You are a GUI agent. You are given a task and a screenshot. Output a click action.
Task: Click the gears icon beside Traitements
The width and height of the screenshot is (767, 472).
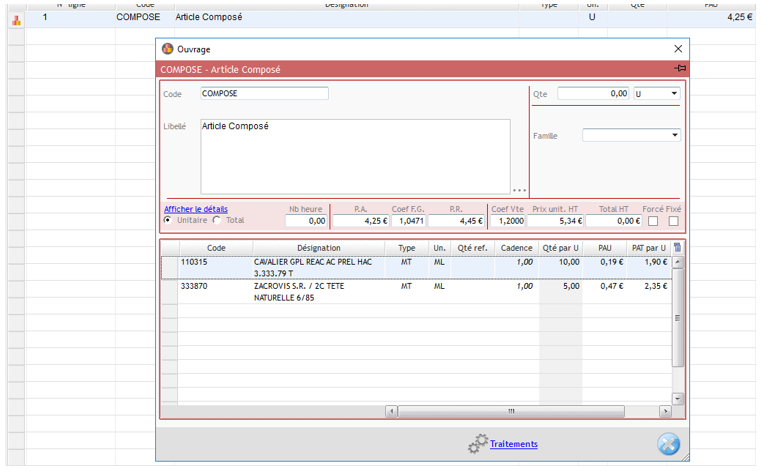[x=478, y=444]
